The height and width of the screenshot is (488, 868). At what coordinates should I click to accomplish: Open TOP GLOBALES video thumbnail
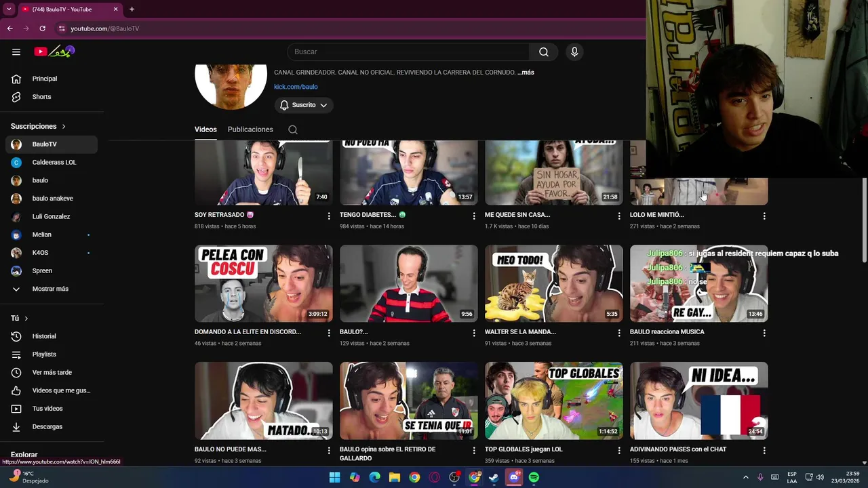(x=554, y=401)
